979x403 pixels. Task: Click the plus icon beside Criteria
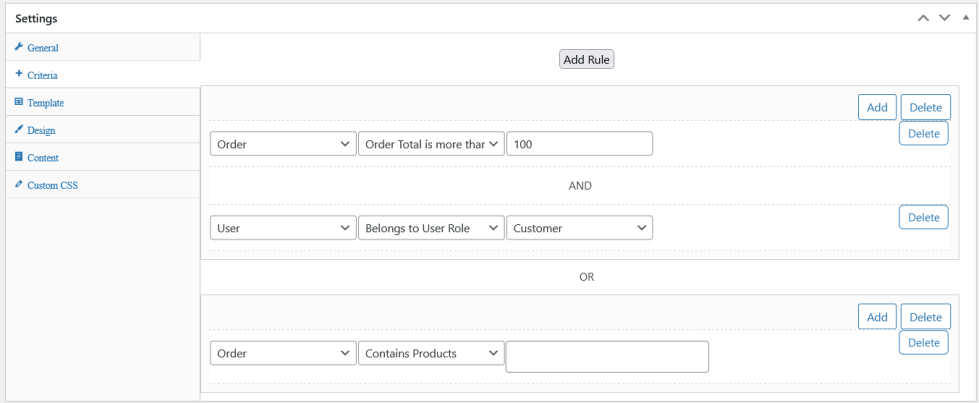coord(19,75)
